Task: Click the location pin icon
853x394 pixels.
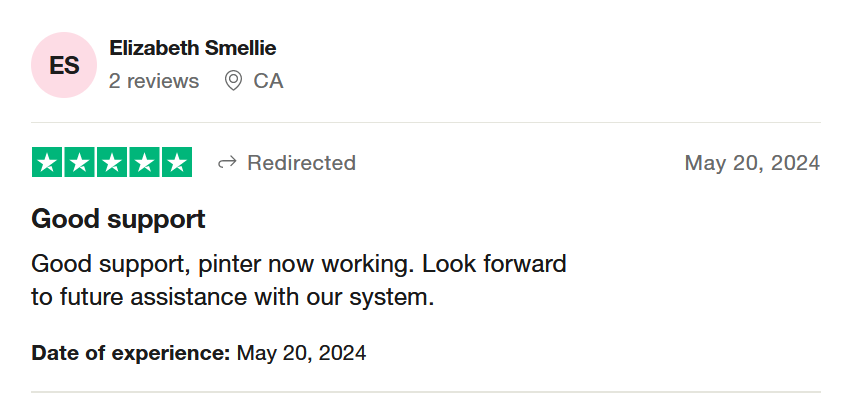Action: [x=233, y=81]
